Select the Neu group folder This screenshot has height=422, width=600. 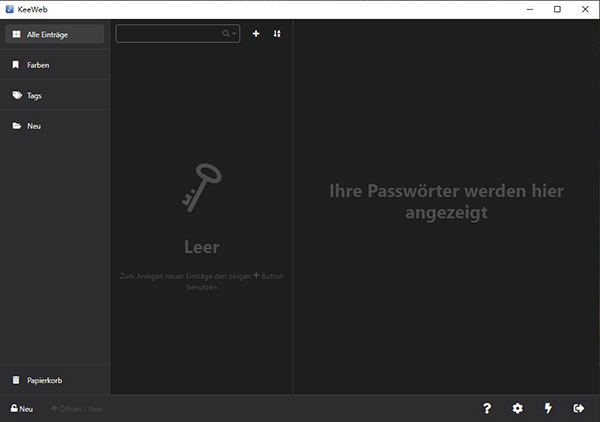[x=55, y=126]
